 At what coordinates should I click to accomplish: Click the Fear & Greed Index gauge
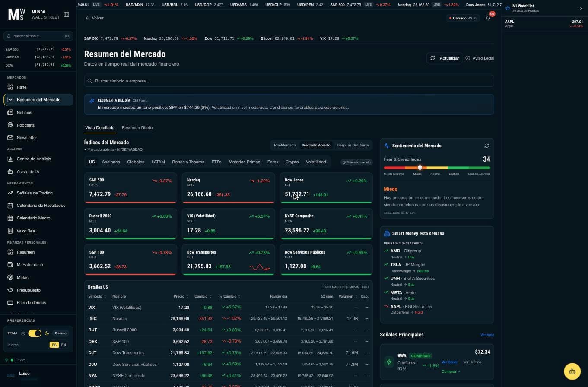[437, 168]
